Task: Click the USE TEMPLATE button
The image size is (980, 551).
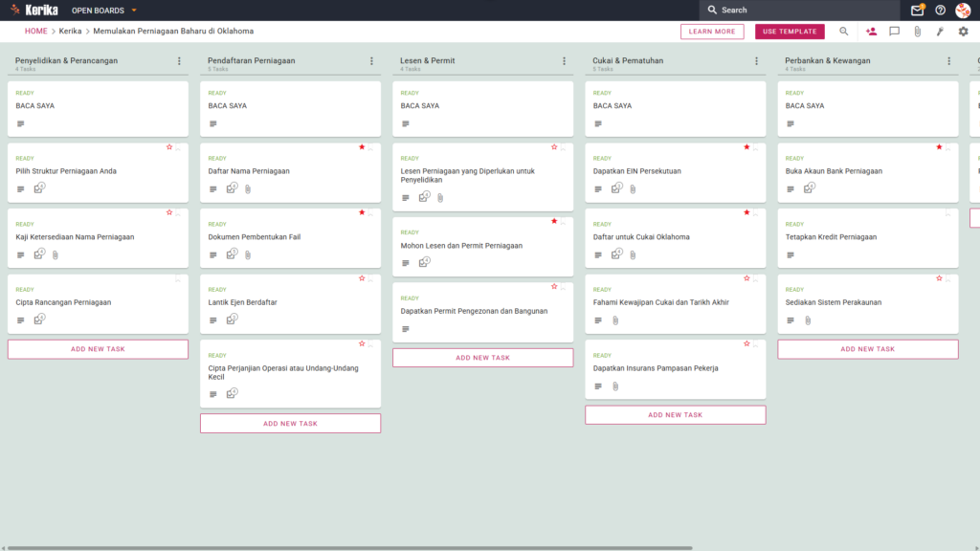Action: [790, 32]
